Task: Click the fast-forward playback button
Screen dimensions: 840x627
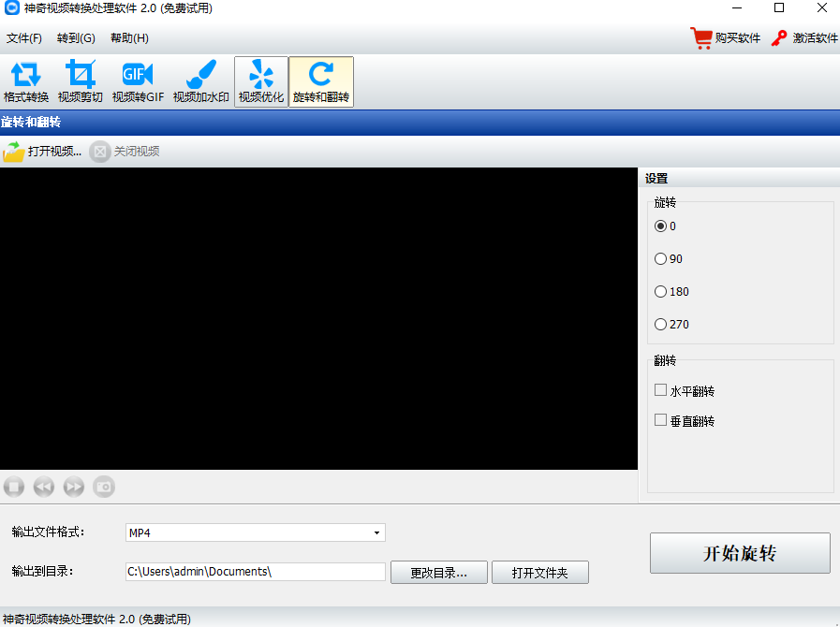Action: (x=74, y=487)
